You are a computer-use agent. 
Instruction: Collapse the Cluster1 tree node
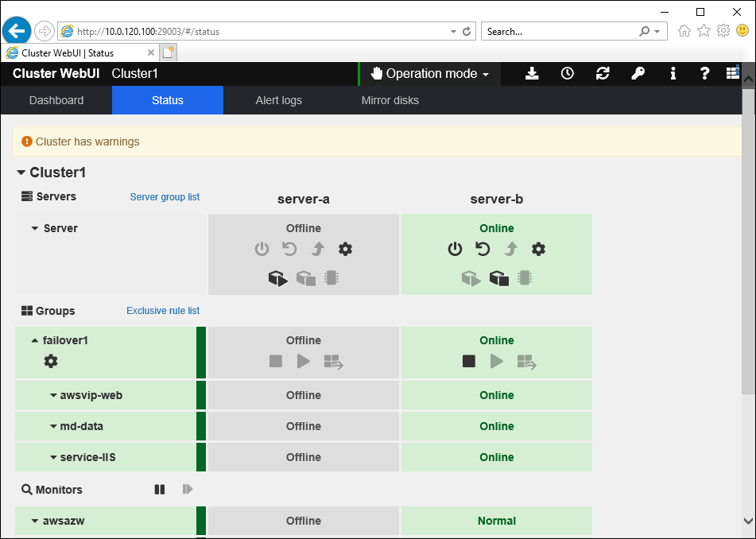21,173
